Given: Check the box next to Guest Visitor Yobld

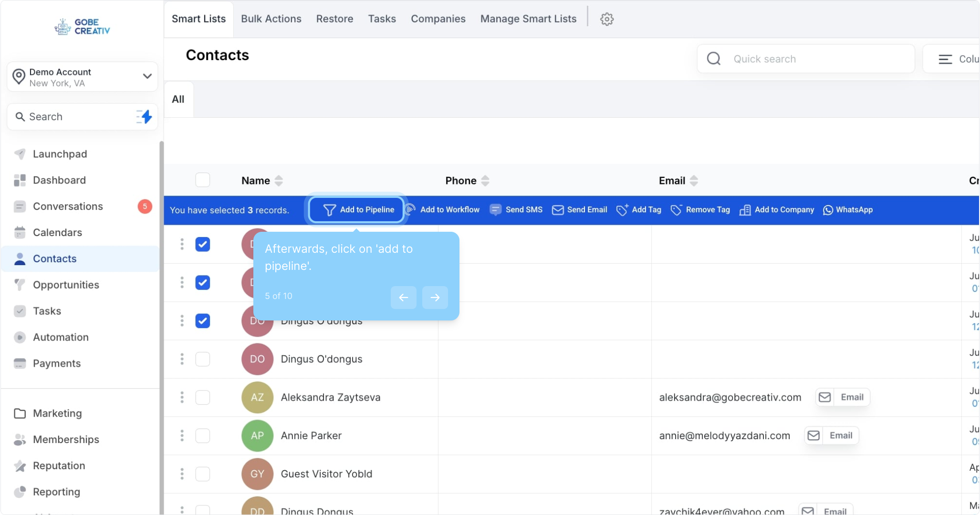Looking at the screenshot, I should tap(203, 474).
